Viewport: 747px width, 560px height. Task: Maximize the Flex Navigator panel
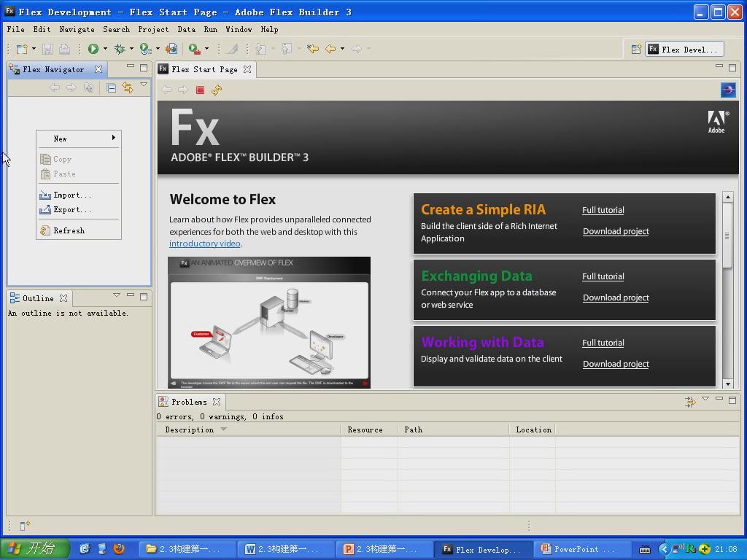pyautogui.click(x=144, y=68)
